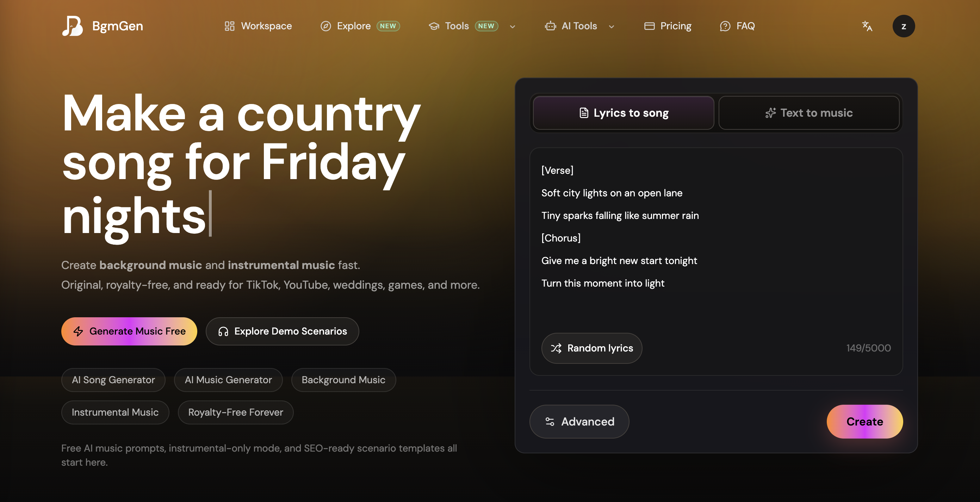
Task: Click the FAQ question mark icon
Action: point(725,26)
